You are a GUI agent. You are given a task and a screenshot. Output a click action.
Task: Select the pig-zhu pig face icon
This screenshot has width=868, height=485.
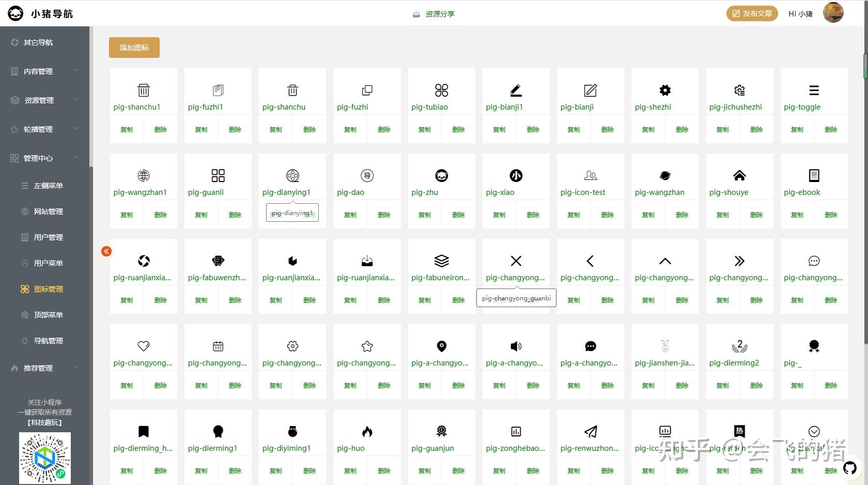pyautogui.click(x=442, y=176)
